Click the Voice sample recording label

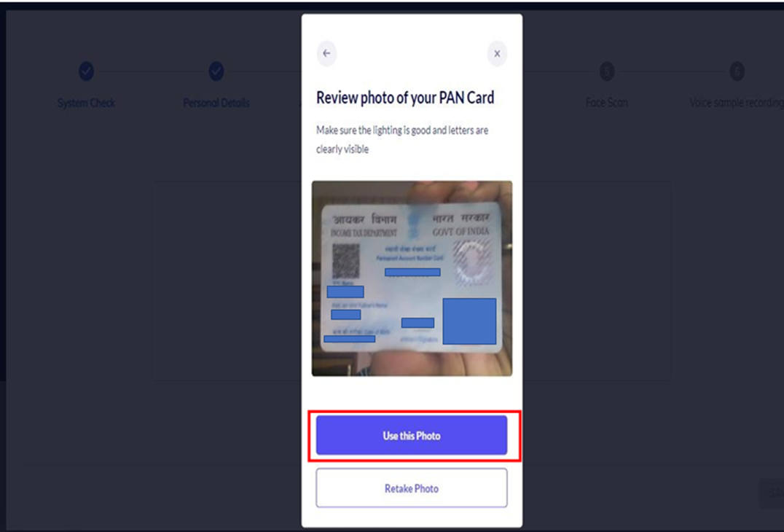coord(737,103)
